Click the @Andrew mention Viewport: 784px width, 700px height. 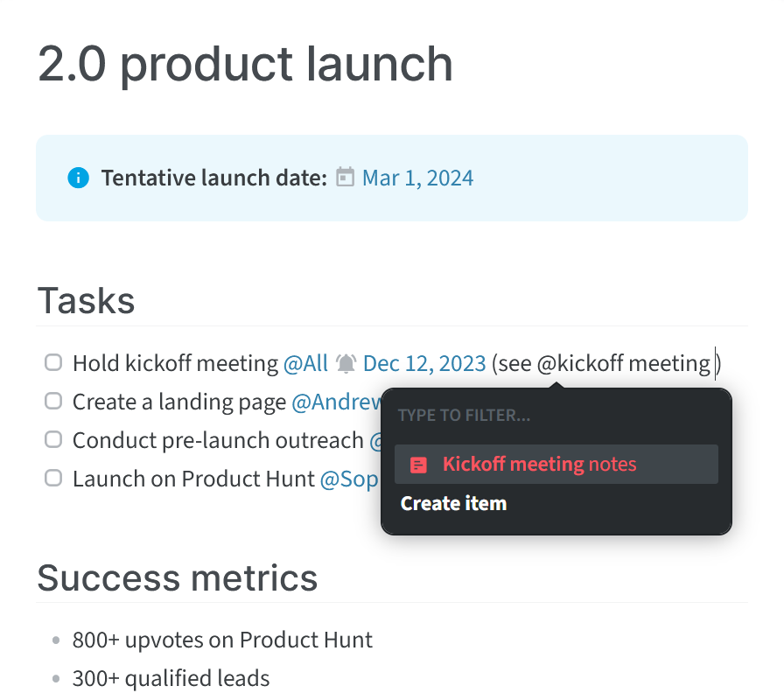pos(337,402)
